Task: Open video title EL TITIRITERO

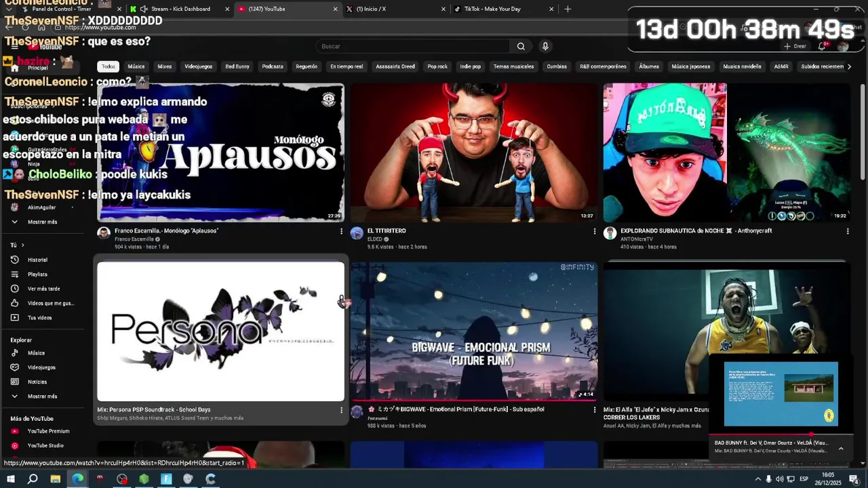Action: 387,231
